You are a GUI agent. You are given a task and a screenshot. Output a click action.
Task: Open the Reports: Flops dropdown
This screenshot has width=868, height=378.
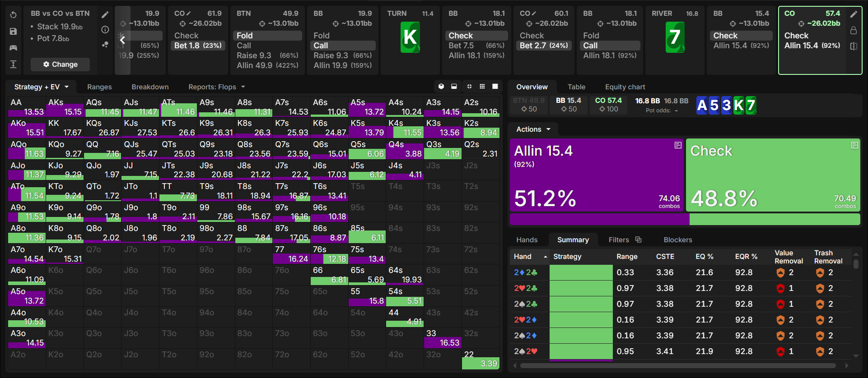(x=217, y=87)
